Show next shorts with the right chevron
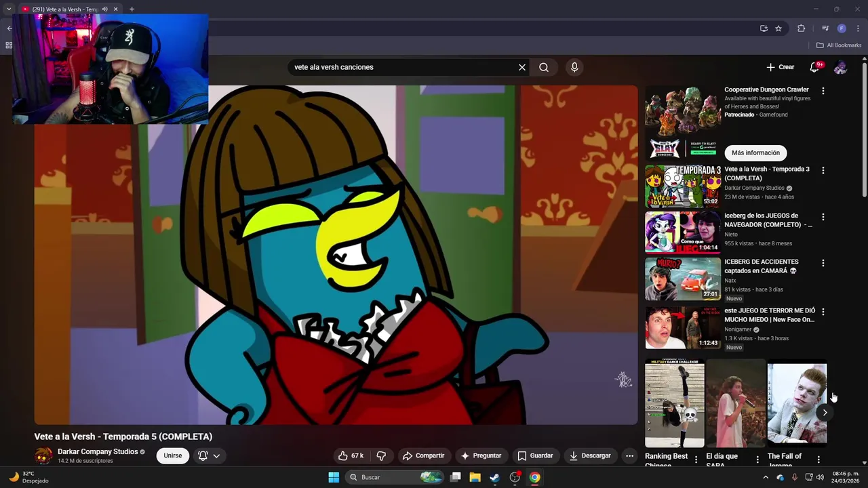This screenshot has height=488, width=868. click(825, 413)
